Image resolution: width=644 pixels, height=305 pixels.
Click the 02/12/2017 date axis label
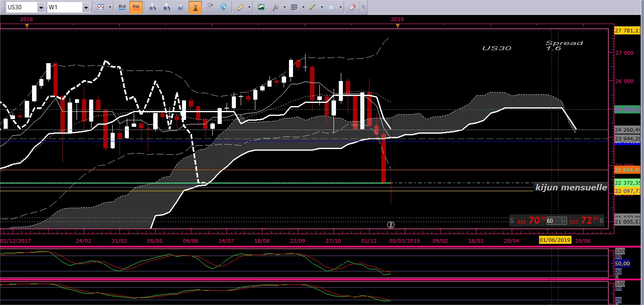[x=16, y=241]
